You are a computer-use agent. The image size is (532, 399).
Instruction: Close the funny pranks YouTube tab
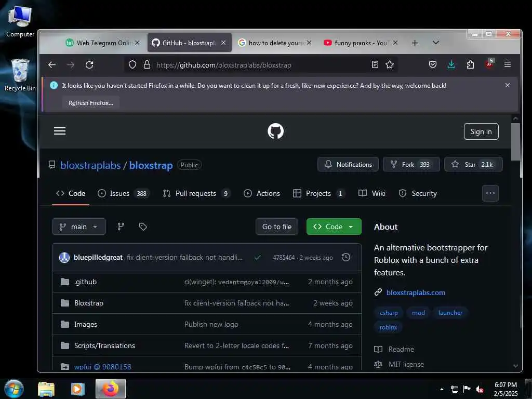point(395,43)
